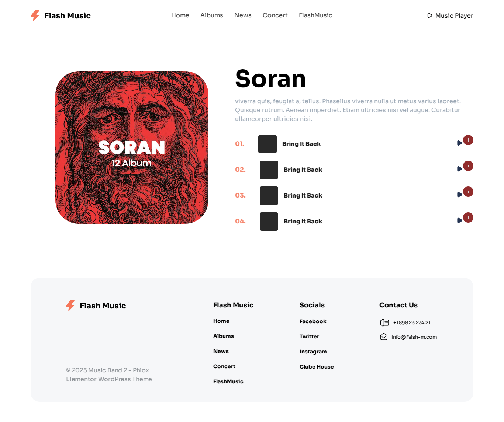Open the Music Player from the header
This screenshot has height=422, width=504.
(450, 15)
